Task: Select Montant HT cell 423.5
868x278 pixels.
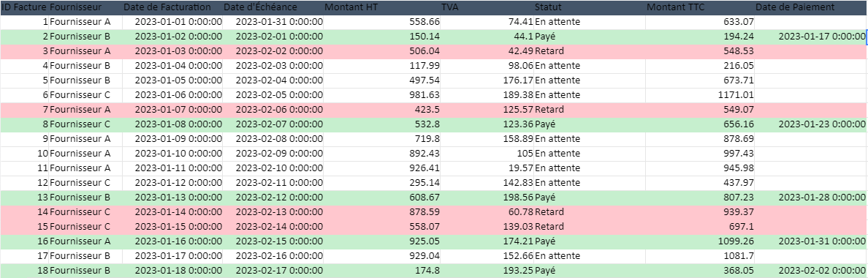Action: click(x=382, y=110)
